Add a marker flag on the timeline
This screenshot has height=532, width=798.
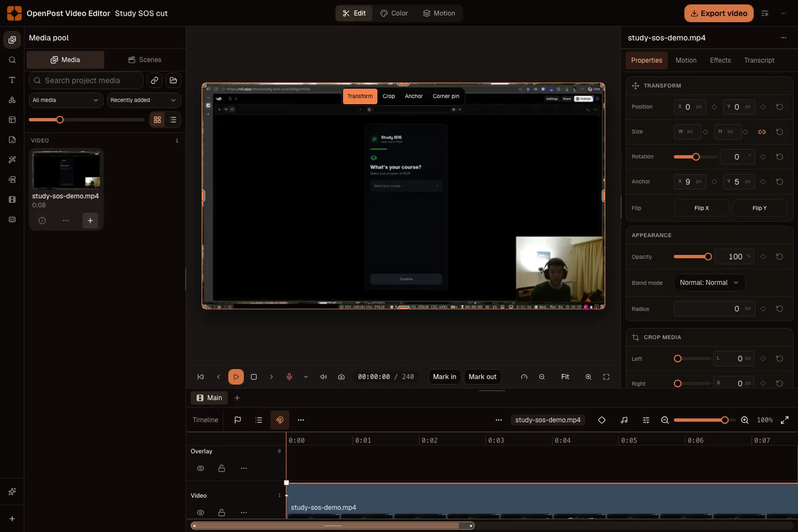coord(238,420)
